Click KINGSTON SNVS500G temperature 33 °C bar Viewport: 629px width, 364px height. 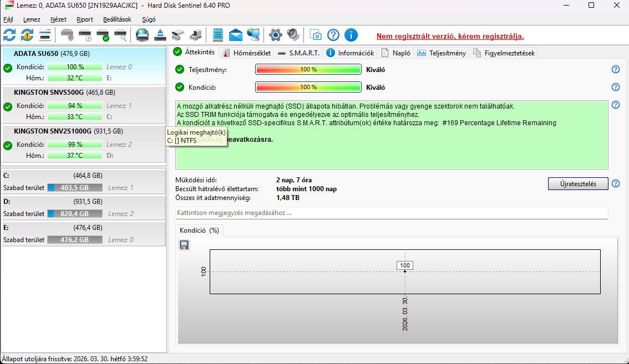coord(75,117)
